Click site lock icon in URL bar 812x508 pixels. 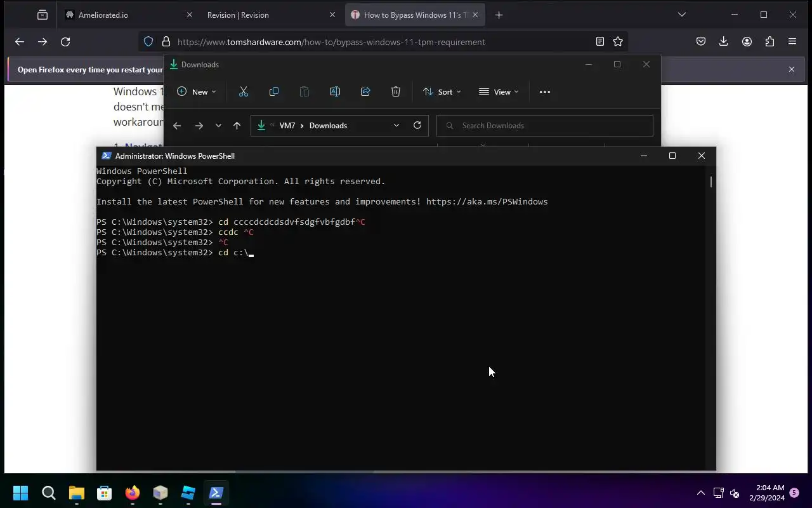(166, 42)
